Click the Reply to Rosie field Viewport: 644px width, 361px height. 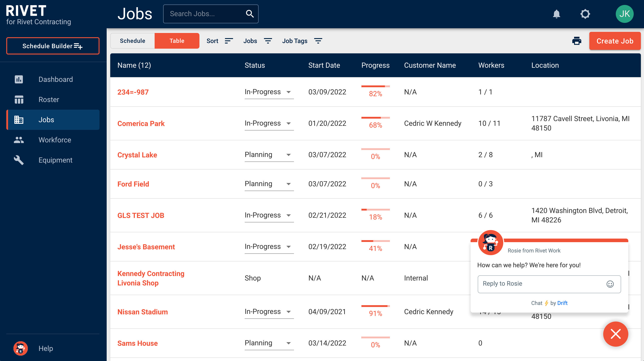tap(549, 284)
